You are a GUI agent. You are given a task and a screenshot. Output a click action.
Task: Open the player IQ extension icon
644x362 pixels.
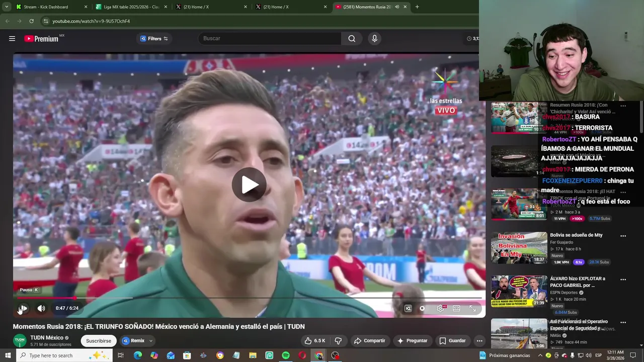point(408,308)
